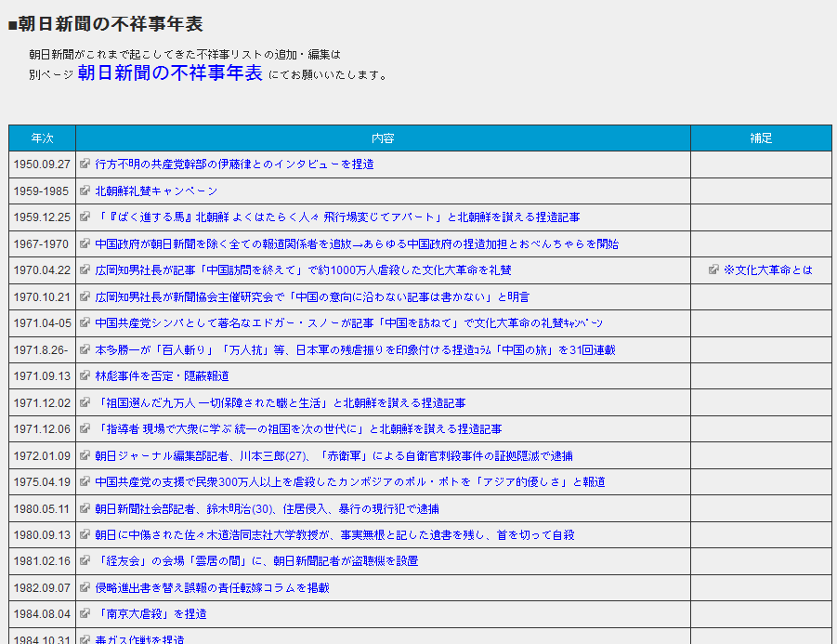The height and width of the screenshot is (644, 837).
Task: Open link about ポル・ポト アジア的優しさ
Action: [x=350, y=482]
